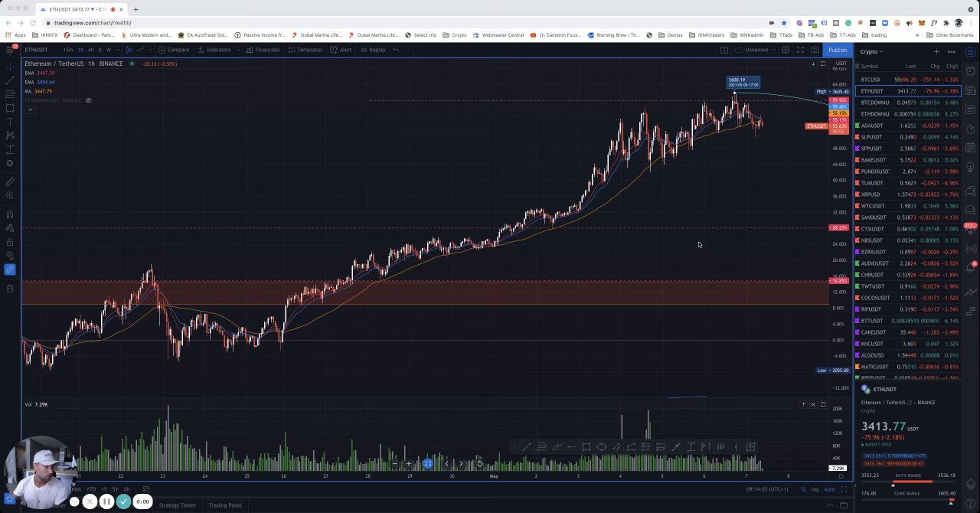The image size is (980, 513).
Task: Take a chart snapshot with camera icon
Action: pos(815,50)
